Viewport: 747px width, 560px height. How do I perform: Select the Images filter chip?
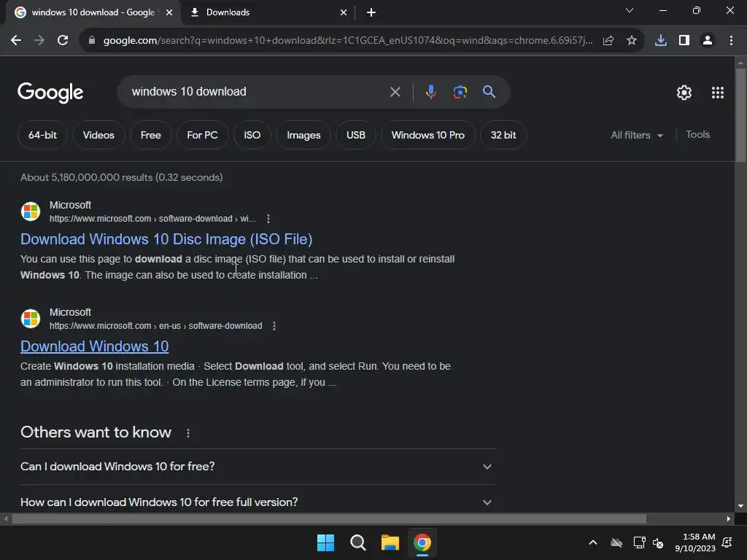pos(303,135)
